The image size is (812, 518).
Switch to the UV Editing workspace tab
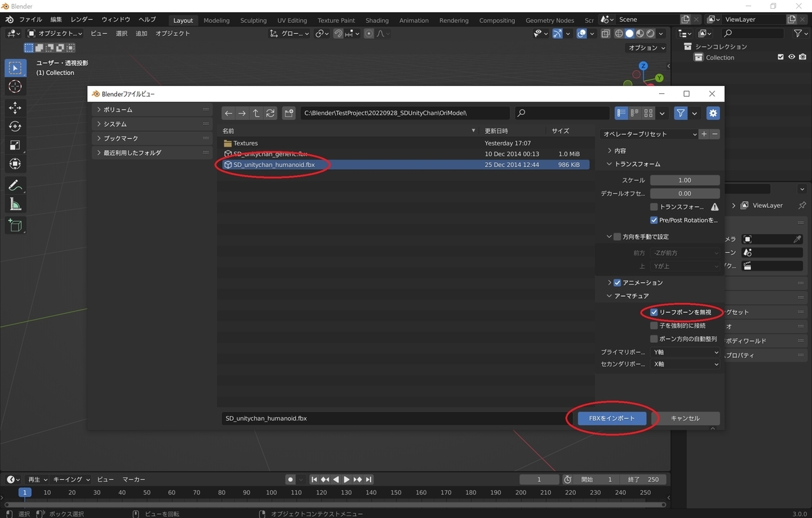click(x=292, y=20)
